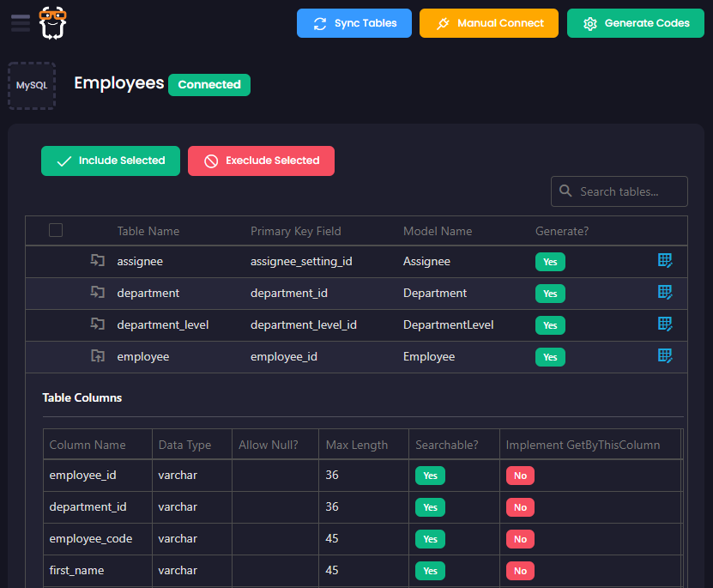Click Generate Codes button
The height and width of the screenshot is (588, 713).
click(635, 23)
